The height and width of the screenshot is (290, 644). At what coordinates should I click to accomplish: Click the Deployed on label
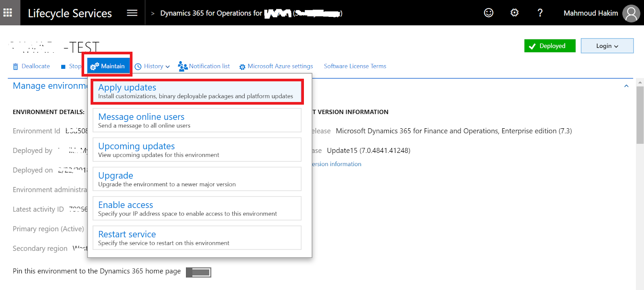[33, 170]
